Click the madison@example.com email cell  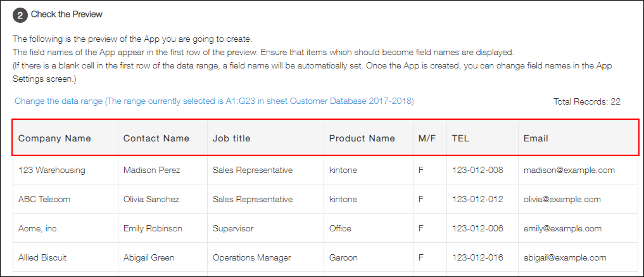[x=569, y=170]
